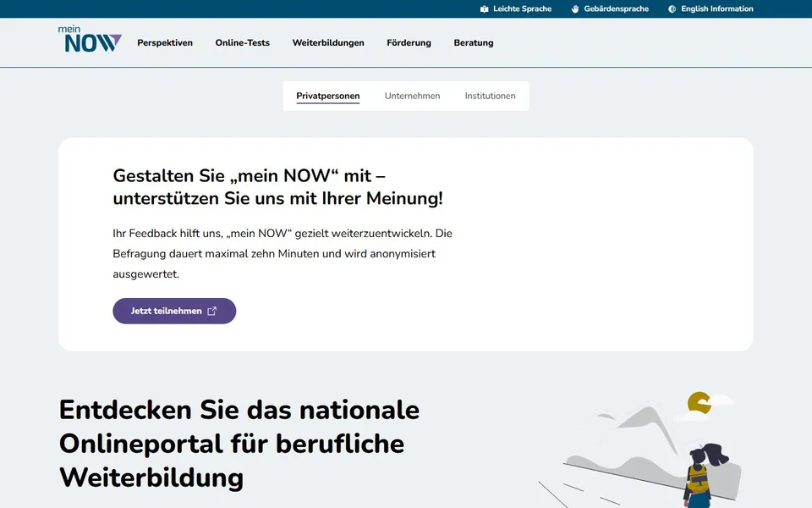Image resolution: width=812 pixels, height=508 pixels.
Task: Open Leichte Sprache link
Action: click(x=516, y=8)
